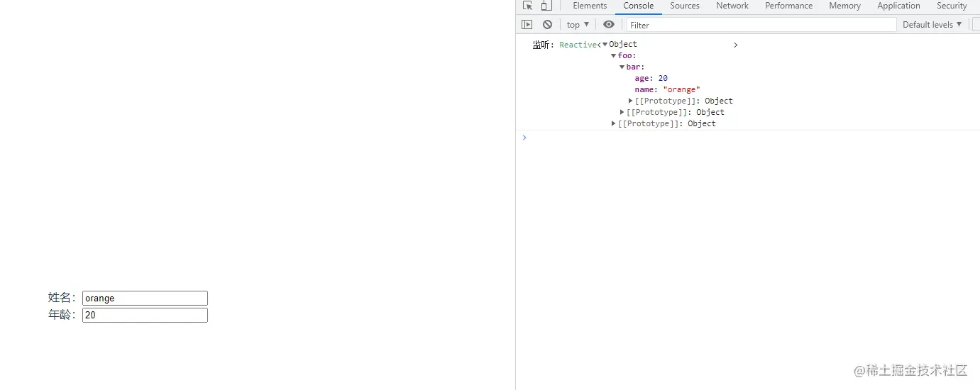
Task: Toggle the device toolbar icon
Action: tap(546, 6)
